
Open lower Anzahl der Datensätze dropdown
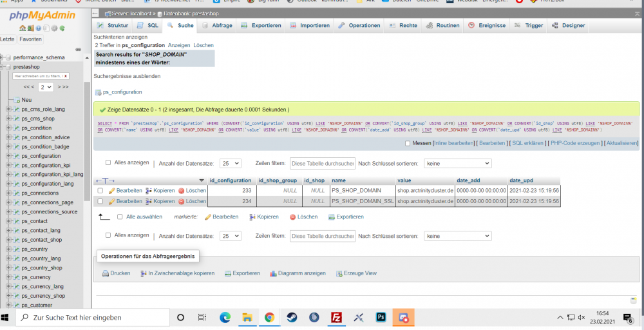pos(231,237)
